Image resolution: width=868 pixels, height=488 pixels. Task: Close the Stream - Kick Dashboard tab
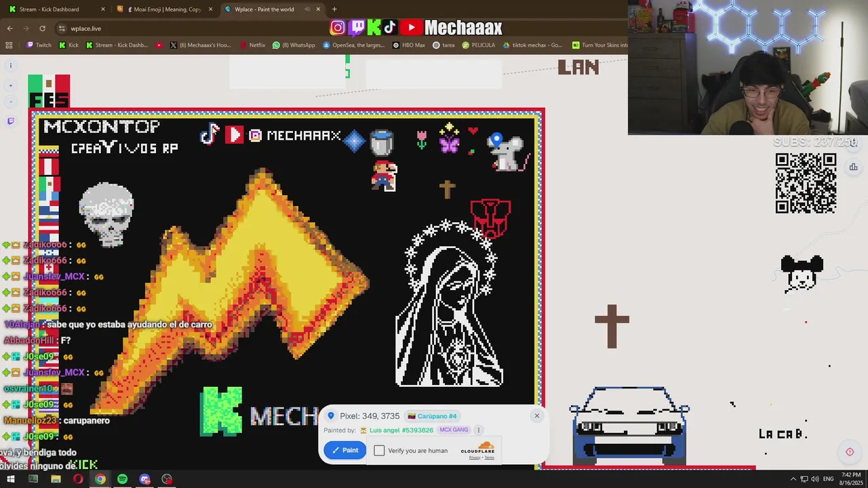[x=103, y=9]
